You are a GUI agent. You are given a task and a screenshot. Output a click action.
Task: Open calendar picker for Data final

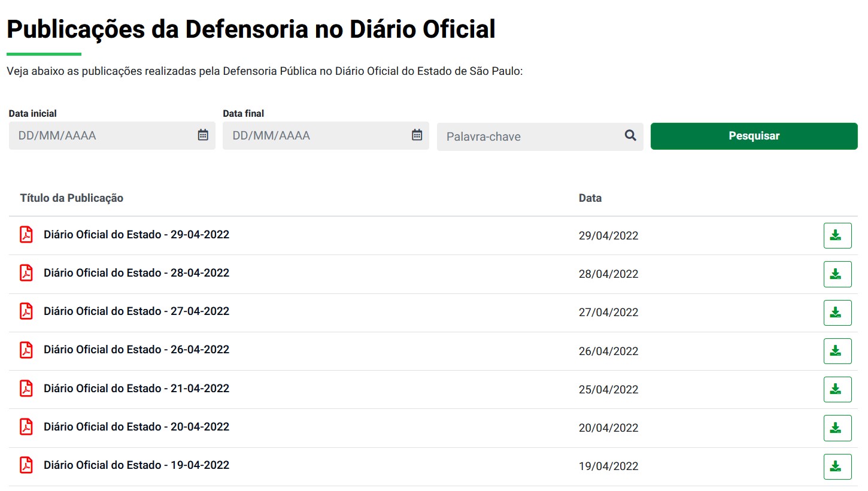point(417,135)
